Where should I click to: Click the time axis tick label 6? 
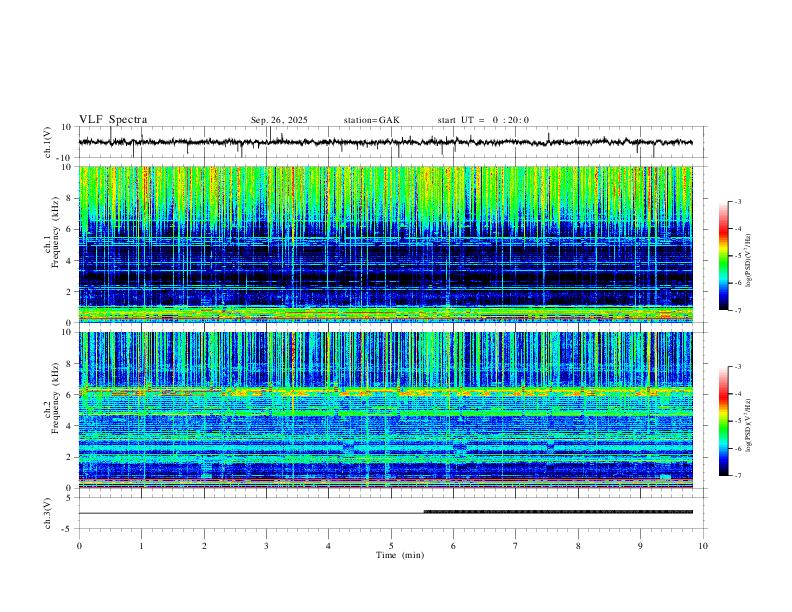pyautogui.click(x=453, y=546)
